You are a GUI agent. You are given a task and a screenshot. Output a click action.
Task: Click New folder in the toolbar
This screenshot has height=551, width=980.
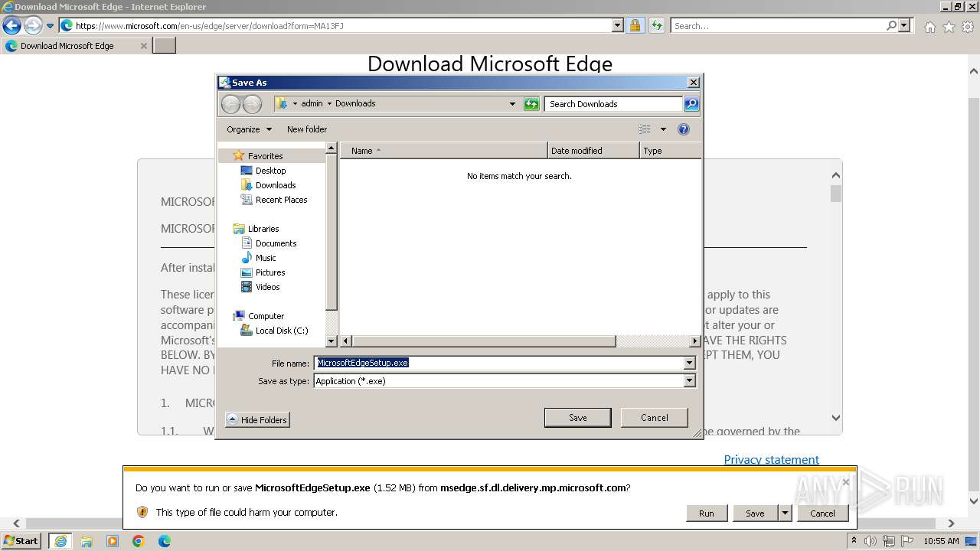(x=307, y=129)
